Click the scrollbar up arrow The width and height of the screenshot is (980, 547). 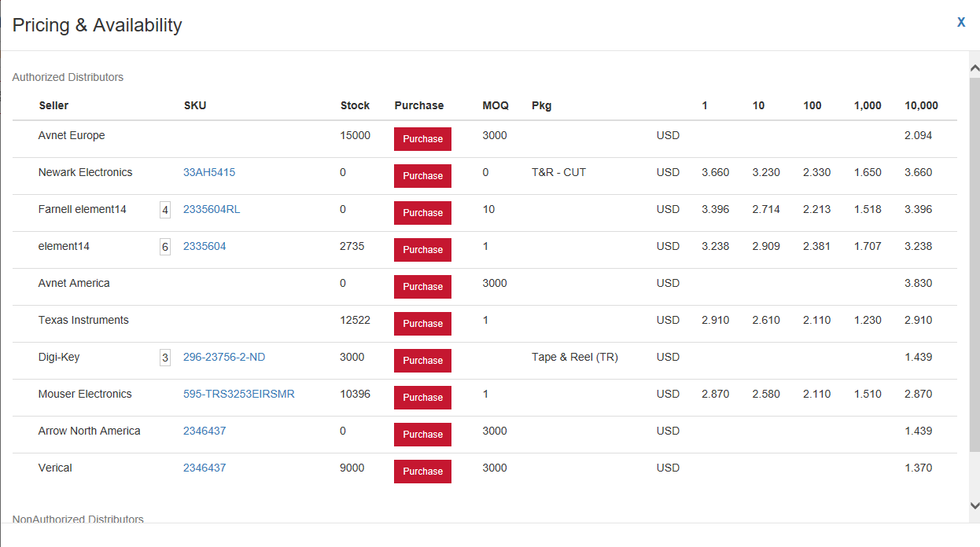click(x=974, y=68)
